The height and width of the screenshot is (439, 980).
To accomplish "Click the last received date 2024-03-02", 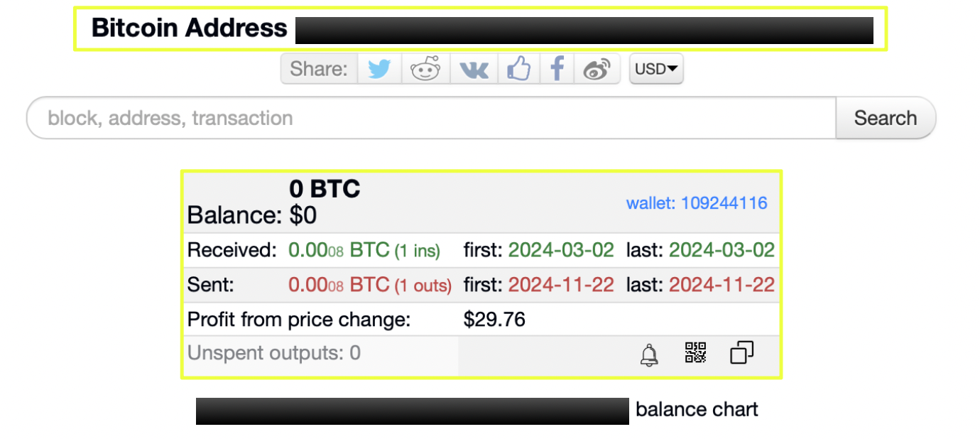I will point(722,250).
